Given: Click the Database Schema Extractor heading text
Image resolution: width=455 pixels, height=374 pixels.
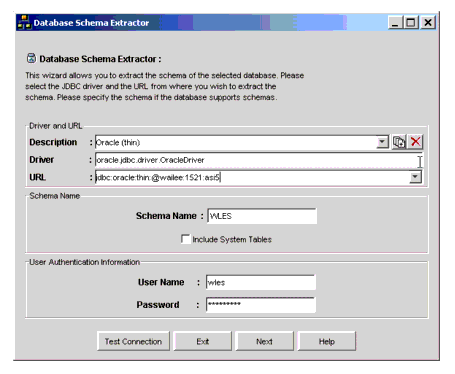Looking at the screenshot, I should pos(100,59).
